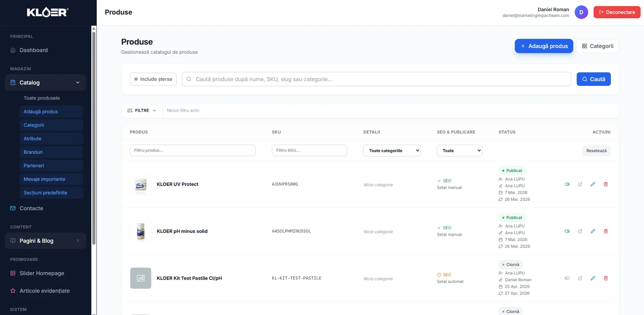Toggle Include șterse option

pos(153,79)
